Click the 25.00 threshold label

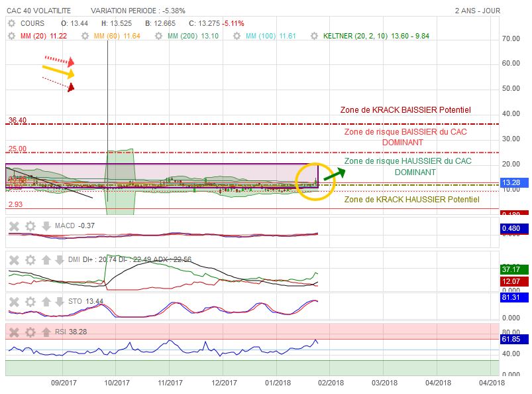pos(17,149)
